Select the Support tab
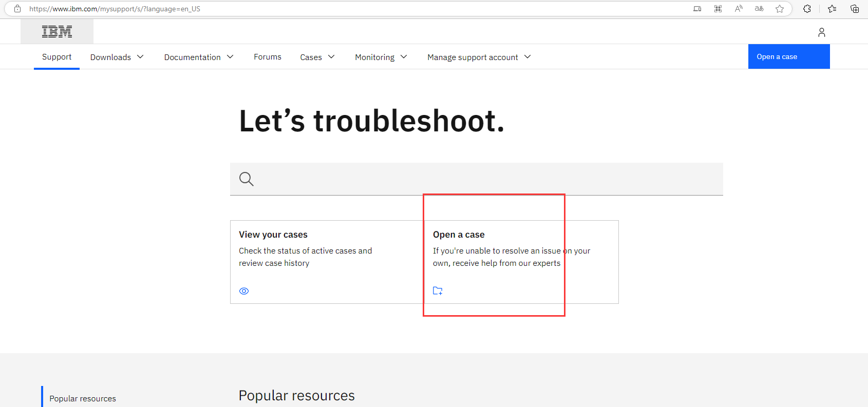Image resolution: width=868 pixels, height=407 pixels. 56,57
